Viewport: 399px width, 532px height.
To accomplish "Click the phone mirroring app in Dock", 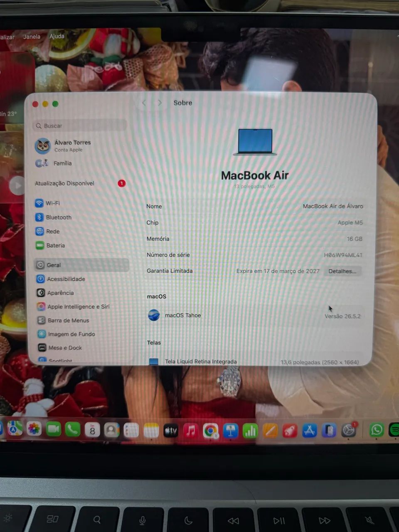I will pos(330,431).
